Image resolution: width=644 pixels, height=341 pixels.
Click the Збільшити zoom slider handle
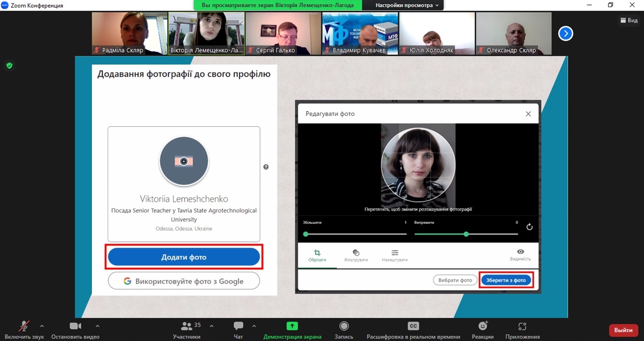point(306,234)
